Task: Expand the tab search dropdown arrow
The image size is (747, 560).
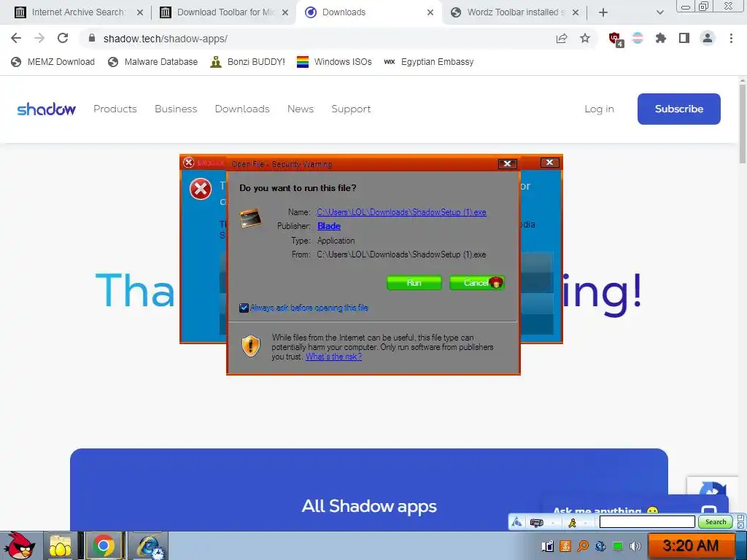Action: pyautogui.click(x=659, y=12)
